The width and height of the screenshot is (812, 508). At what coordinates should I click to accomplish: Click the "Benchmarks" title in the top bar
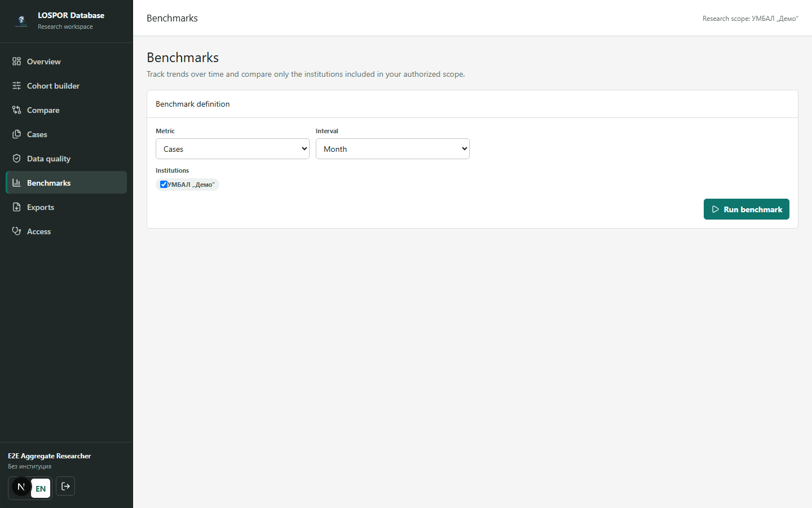[x=172, y=18]
